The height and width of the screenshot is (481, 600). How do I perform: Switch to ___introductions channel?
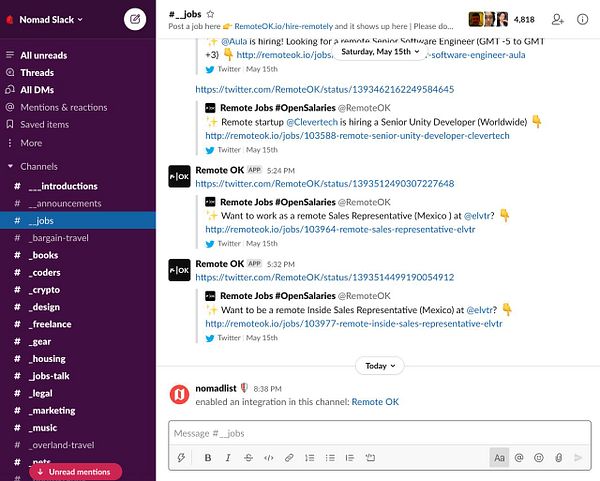78,186
